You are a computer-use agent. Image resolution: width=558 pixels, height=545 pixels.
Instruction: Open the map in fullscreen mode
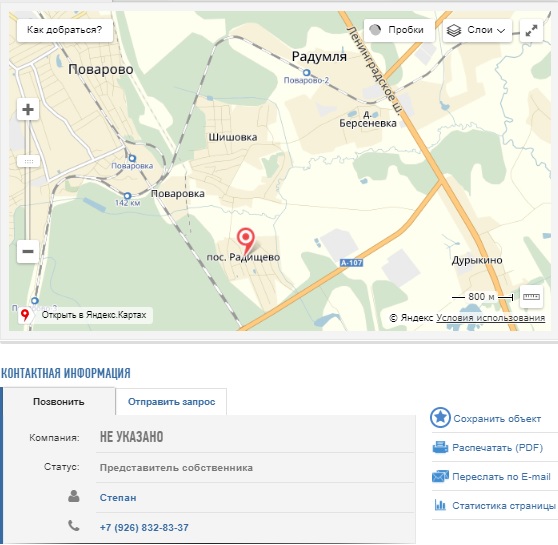pos(531,30)
